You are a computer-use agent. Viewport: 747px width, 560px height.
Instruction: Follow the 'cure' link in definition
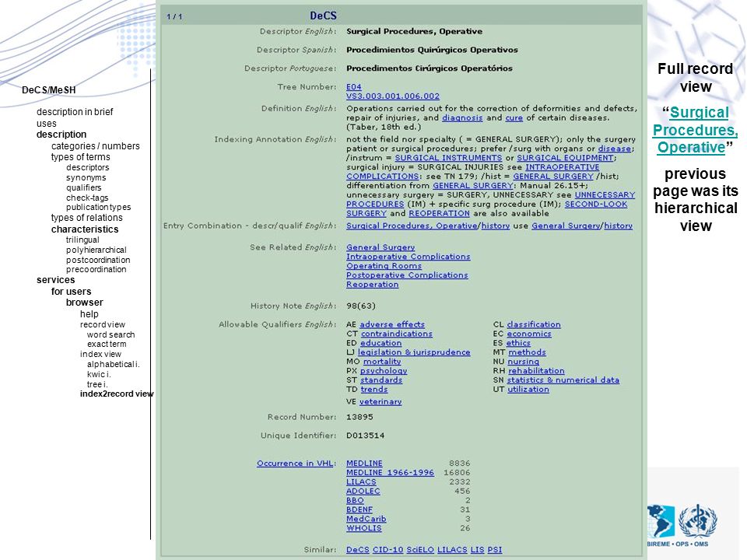[x=514, y=117]
